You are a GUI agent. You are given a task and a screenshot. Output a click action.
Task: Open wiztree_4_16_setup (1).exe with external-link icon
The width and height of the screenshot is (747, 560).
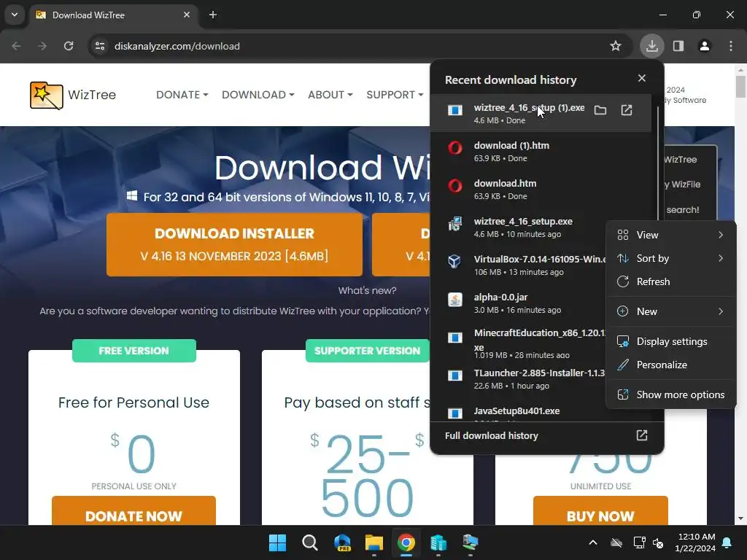(x=627, y=111)
